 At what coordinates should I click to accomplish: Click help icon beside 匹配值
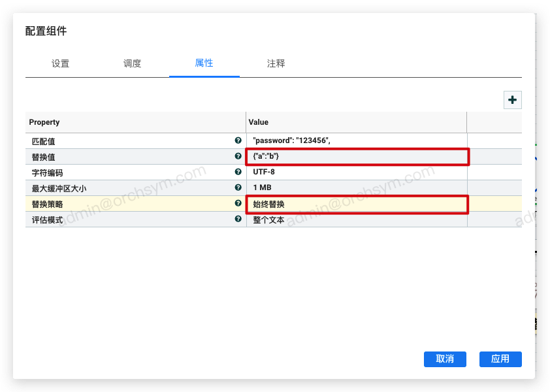(x=238, y=140)
